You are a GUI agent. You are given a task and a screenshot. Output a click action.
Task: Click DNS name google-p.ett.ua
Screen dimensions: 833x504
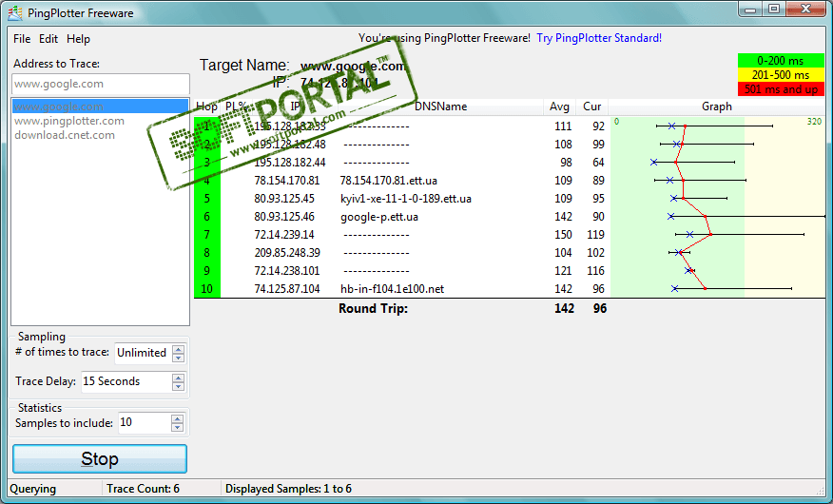[x=379, y=217]
